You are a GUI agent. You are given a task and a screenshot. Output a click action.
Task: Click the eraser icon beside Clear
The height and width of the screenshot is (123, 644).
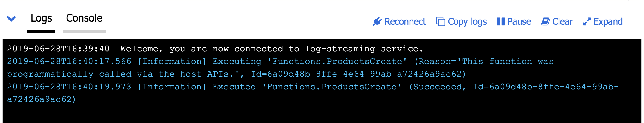coord(545,22)
